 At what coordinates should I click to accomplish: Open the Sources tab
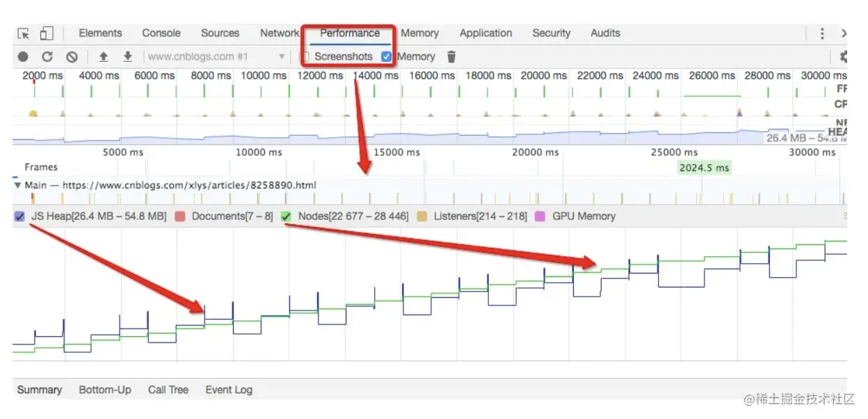220,33
